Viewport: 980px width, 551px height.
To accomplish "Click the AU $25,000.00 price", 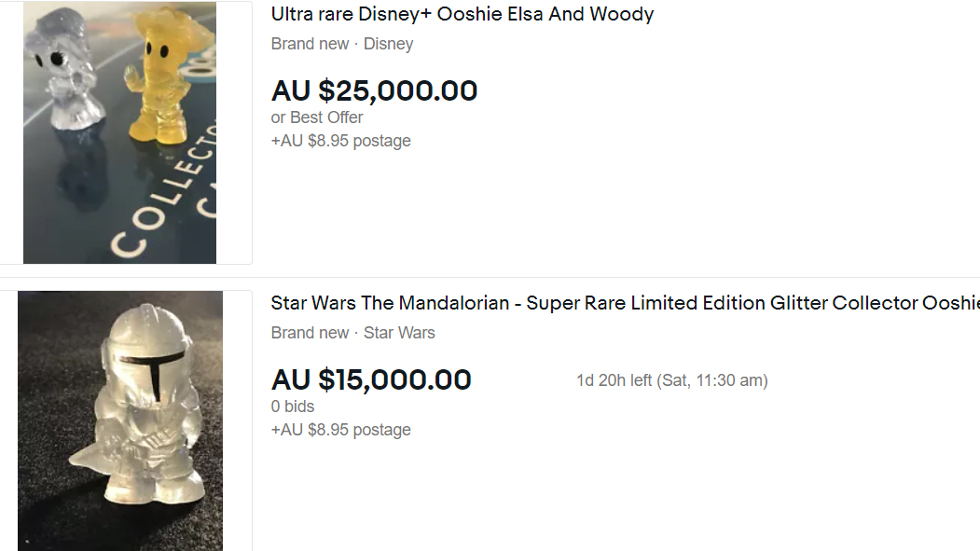I will tap(374, 90).
